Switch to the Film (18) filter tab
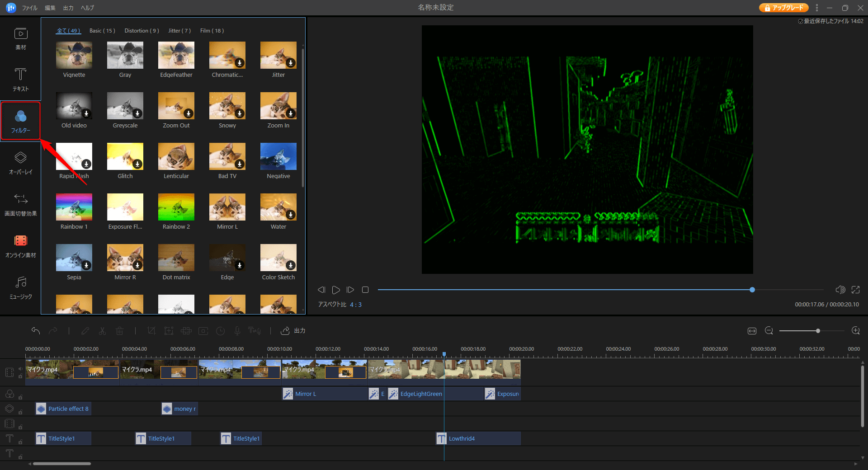 212,31
